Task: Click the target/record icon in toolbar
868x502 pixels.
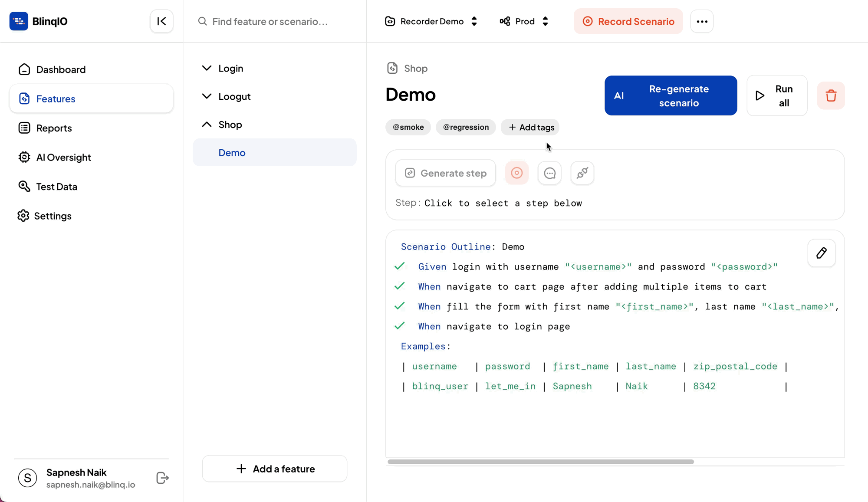Action: click(516, 173)
